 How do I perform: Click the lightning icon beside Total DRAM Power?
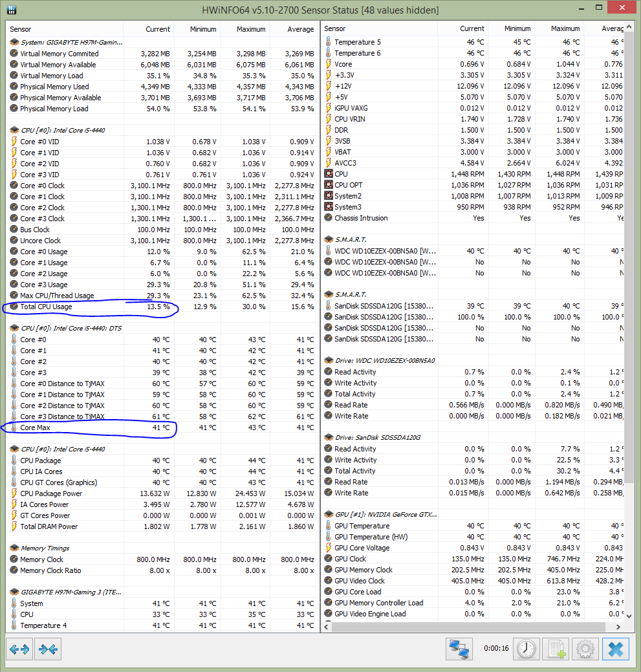click(14, 526)
